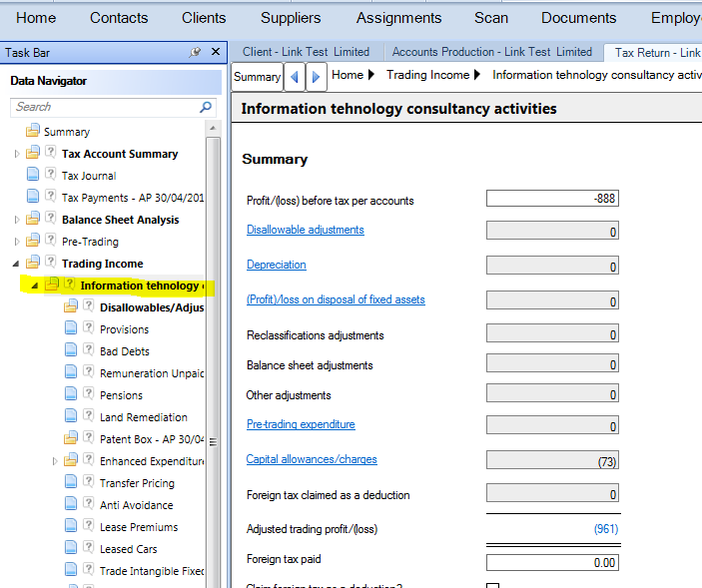Click the Pensions page icon
Viewport: 702px width, 588px height.
pyautogui.click(x=71, y=393)
